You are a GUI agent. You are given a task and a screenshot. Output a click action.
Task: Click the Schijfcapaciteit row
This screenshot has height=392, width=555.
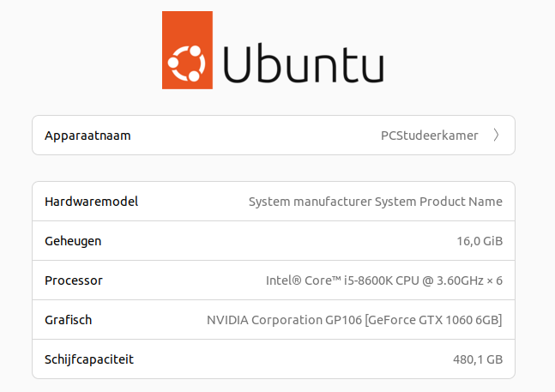coord(274,359)
